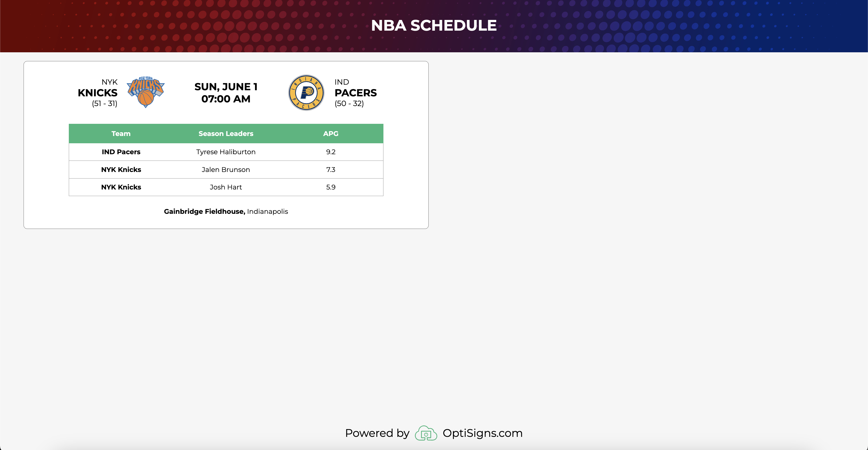The image size is (868, 450).
Task: Select NYK Knicks cell in Jalen Brunson row
Action: tap(121, 170)
